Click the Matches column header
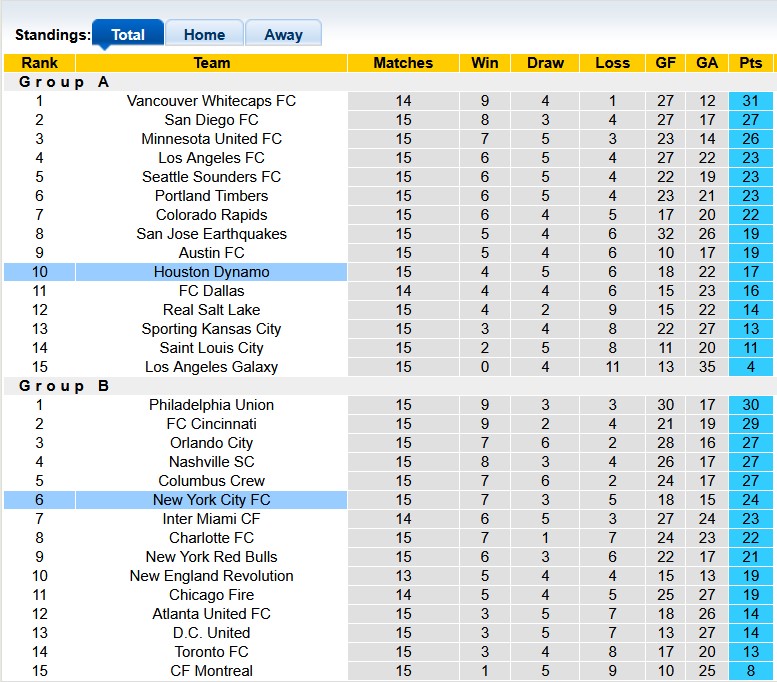777x682 pixels. point(403,63)
